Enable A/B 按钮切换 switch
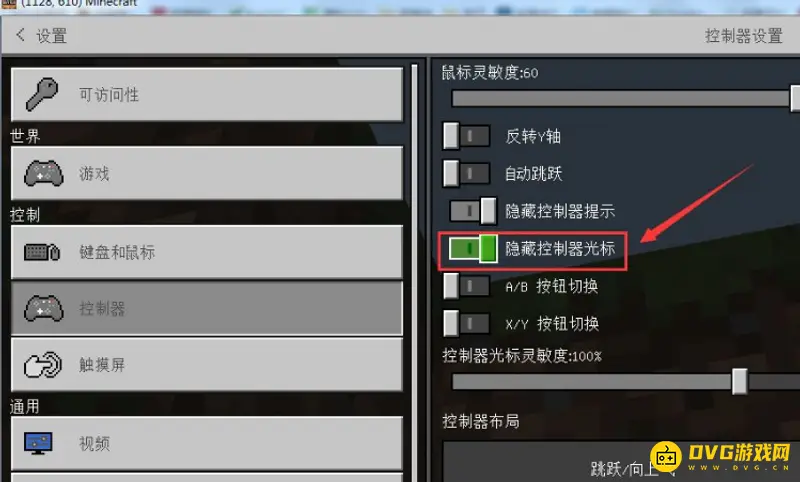Screen dimensions: 800x482 pos(466,286)
